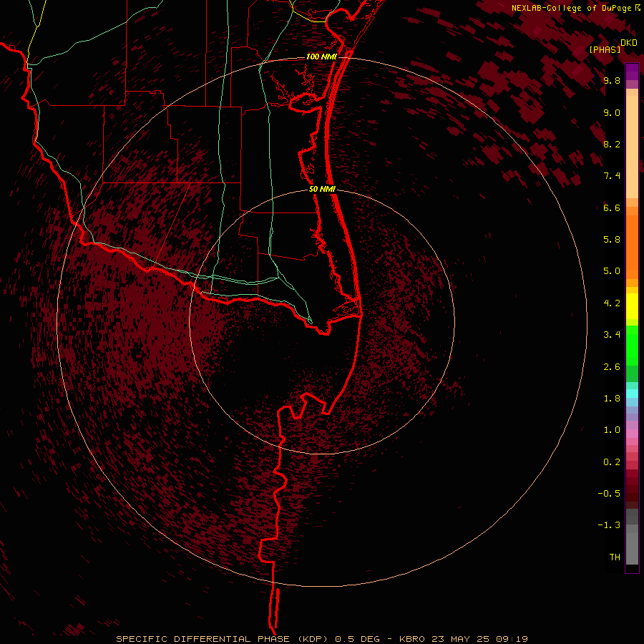
Task: Click the [PHAS] label near color scale
Action: point(605,49)
